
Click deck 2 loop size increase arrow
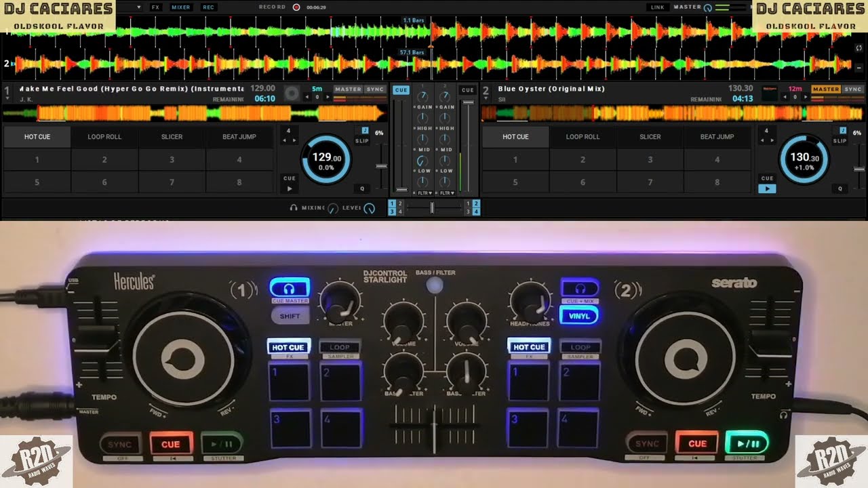point(772,140)
